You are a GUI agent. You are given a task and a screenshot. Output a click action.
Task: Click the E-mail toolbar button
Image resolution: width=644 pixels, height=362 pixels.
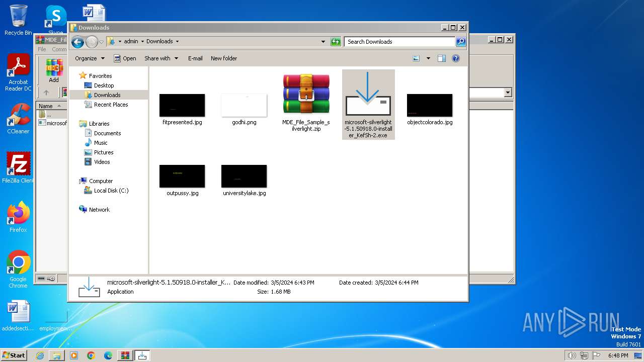[195, 58]
